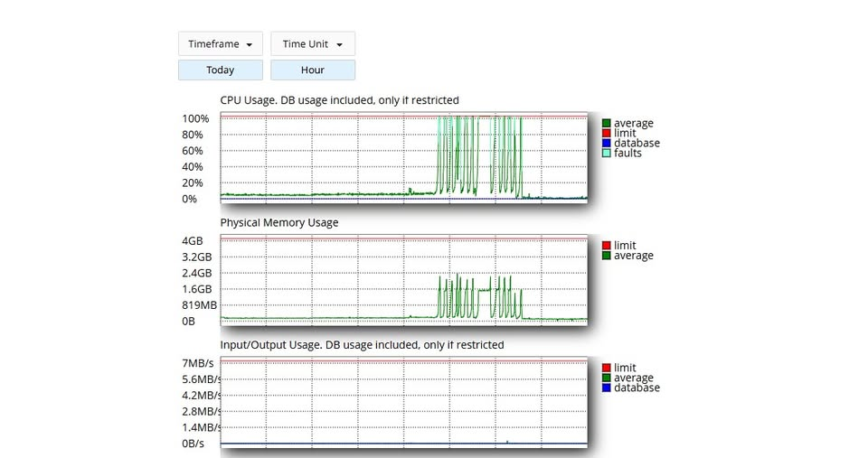The width and height of the screenshot is (868, 458).
Task: Select blue database swatch in CPU legend
Action: (607, 144)
